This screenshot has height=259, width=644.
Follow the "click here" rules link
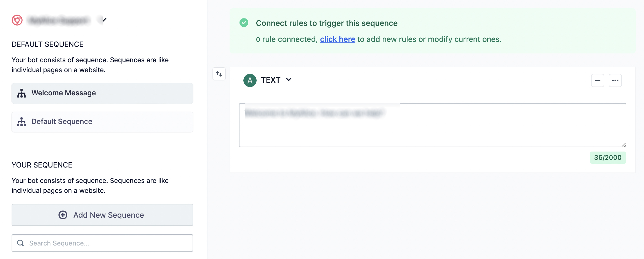tap(337, 39)
